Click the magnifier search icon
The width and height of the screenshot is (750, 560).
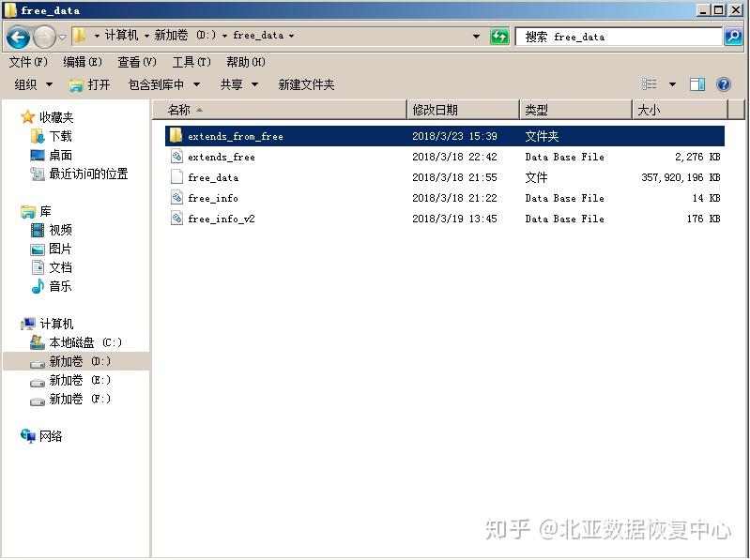(733, 37)
